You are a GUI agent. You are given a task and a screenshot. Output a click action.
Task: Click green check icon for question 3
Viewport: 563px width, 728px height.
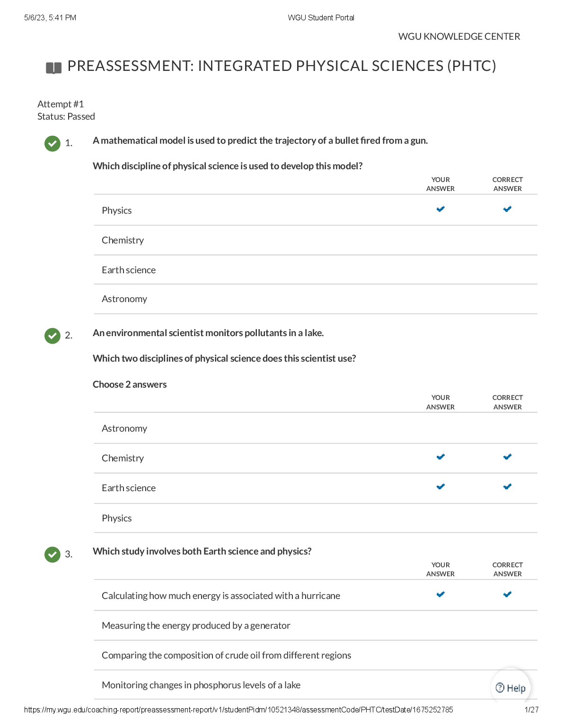[53, 554]
